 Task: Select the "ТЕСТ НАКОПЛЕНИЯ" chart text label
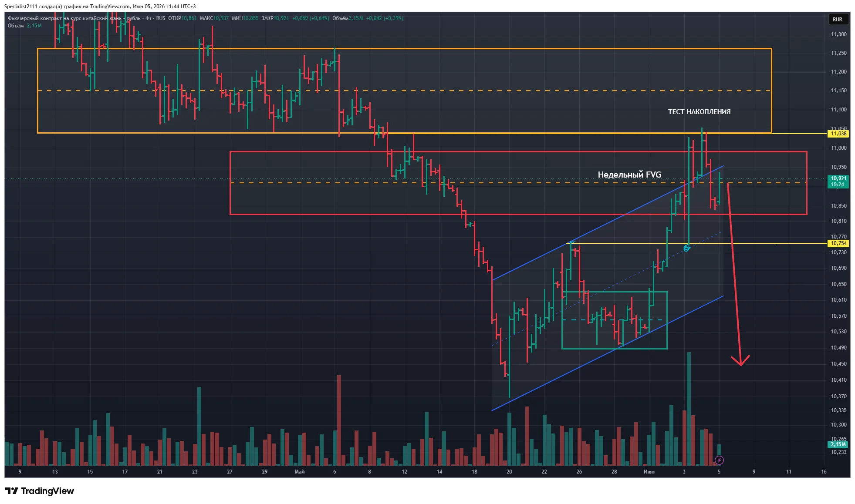coord(699,112)
